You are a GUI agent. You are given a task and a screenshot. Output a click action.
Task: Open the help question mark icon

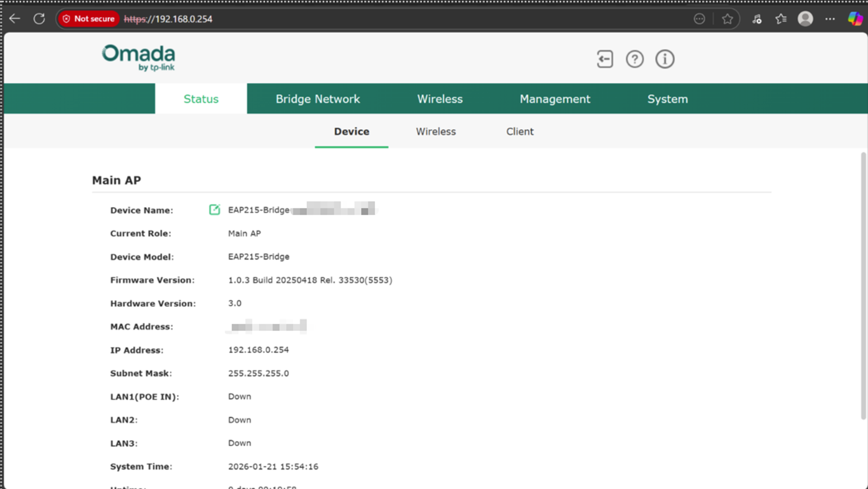click(634, 59)
